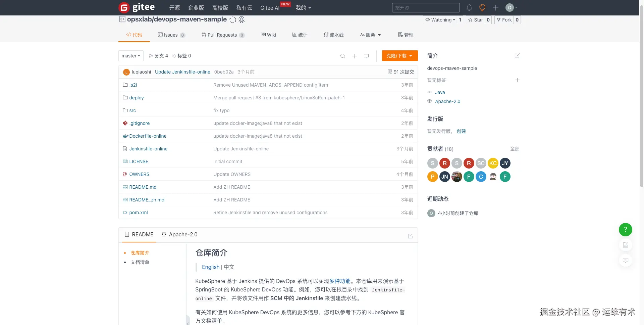Viewport: 644px width, 325px height.
Task: Click the Gitee logo
Action: pyautogui.click(x=137, y=7)
